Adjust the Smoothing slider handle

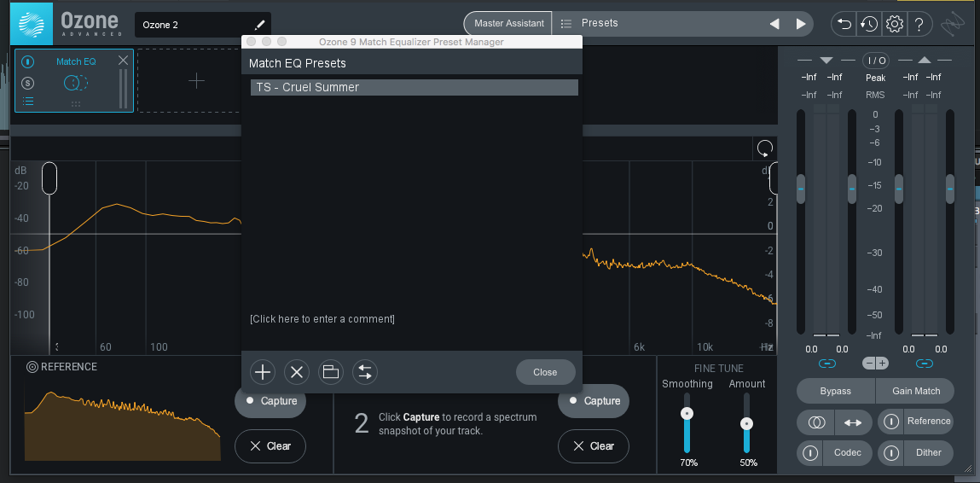point(687,414)
